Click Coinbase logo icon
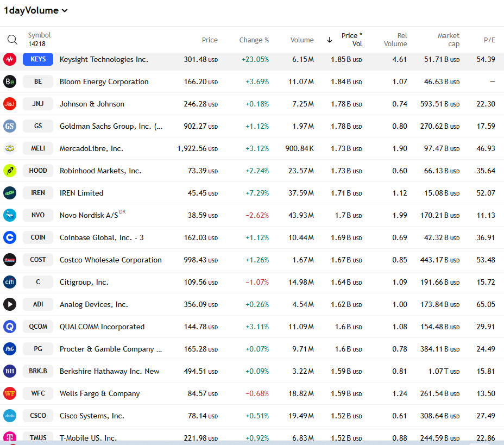 pos(10,237)
